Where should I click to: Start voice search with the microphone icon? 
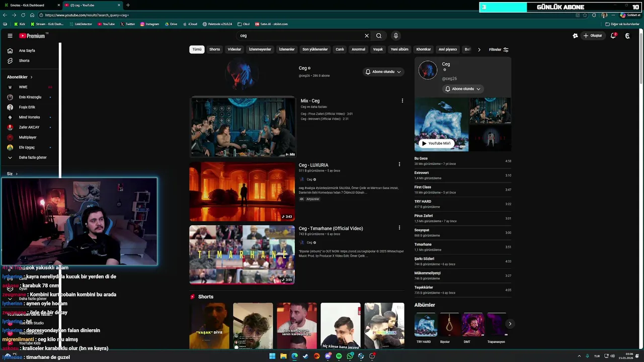396,36
